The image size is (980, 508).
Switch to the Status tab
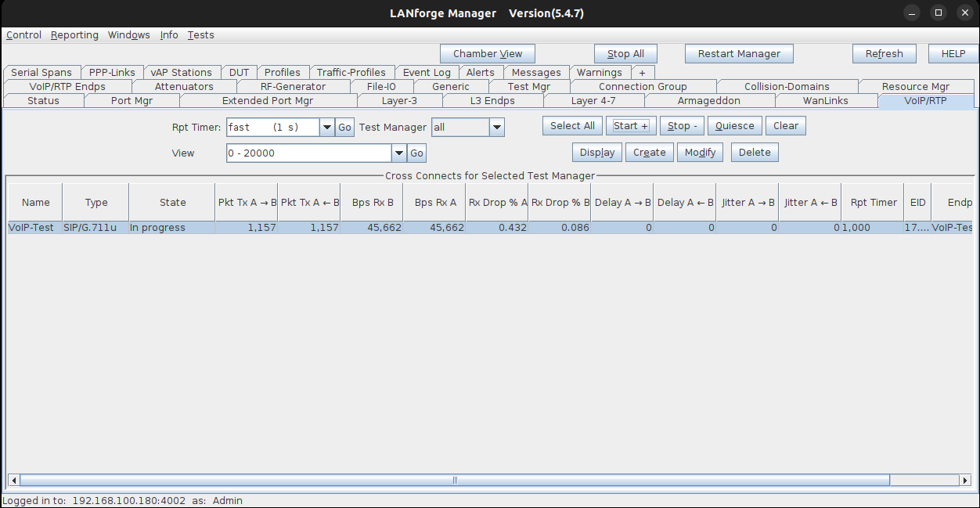(x=43, y=100)
